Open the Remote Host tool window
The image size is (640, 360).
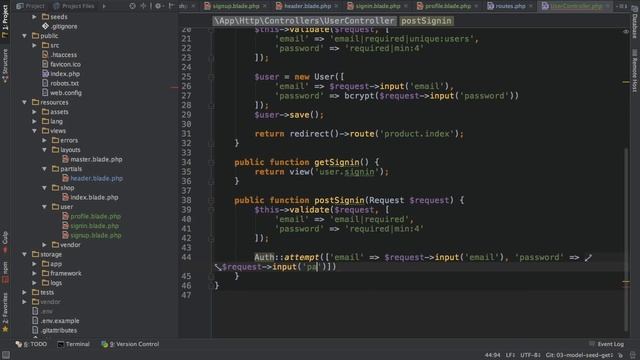(635, 71)
